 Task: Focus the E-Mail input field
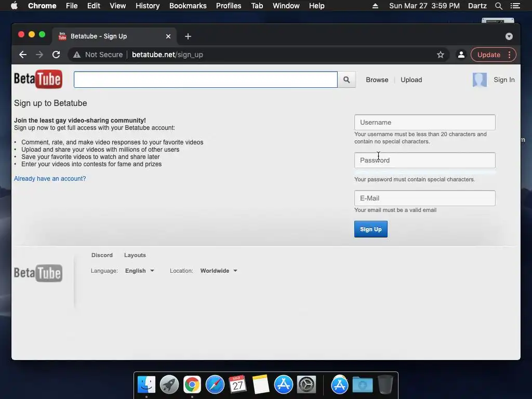point(425,198)
